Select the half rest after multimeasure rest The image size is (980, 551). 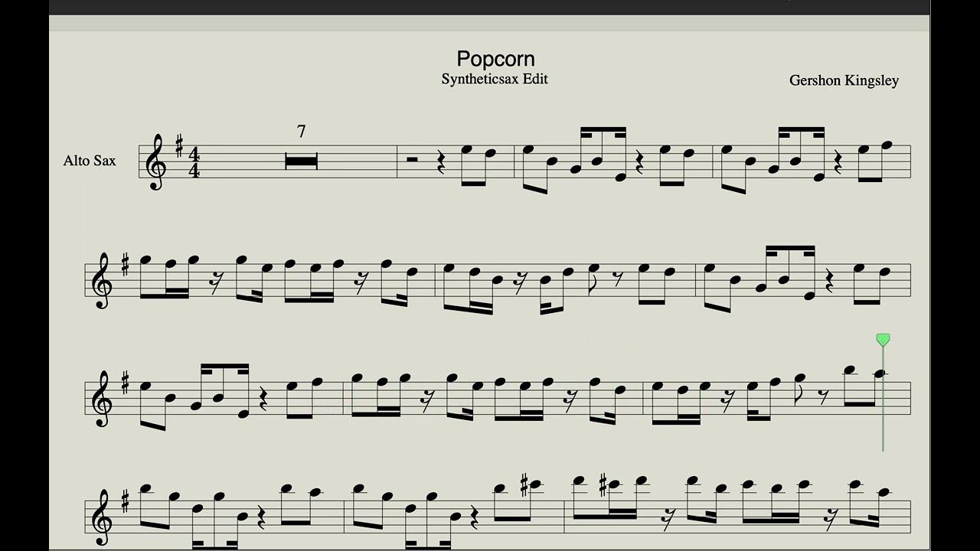coord(412,159)
